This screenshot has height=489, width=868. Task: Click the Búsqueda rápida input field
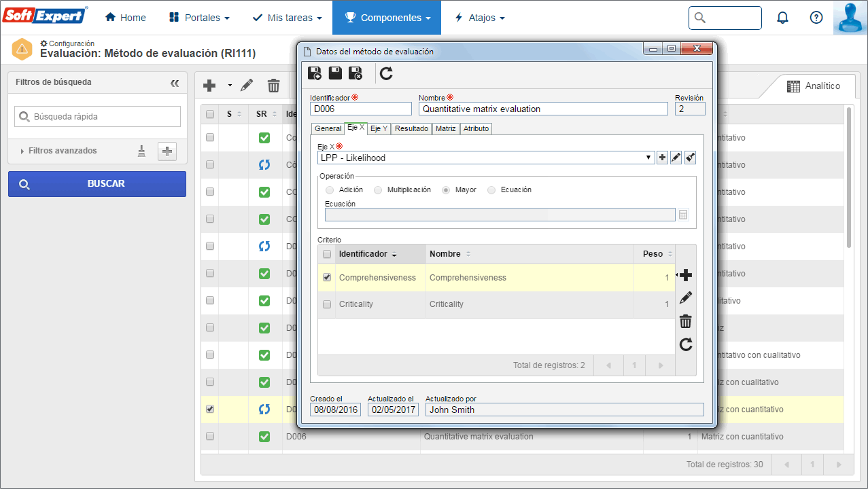pyautogui.click(x=97, y=117)
